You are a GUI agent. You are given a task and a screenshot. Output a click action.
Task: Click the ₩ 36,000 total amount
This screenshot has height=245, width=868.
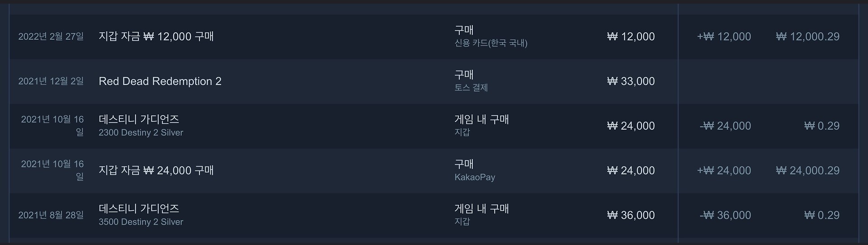click(x=631, y=215)
